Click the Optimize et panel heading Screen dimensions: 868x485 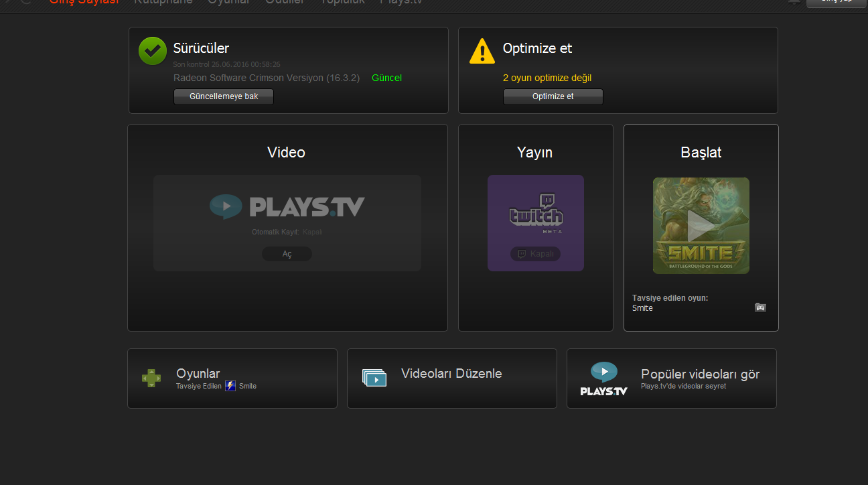pos(538,48)
